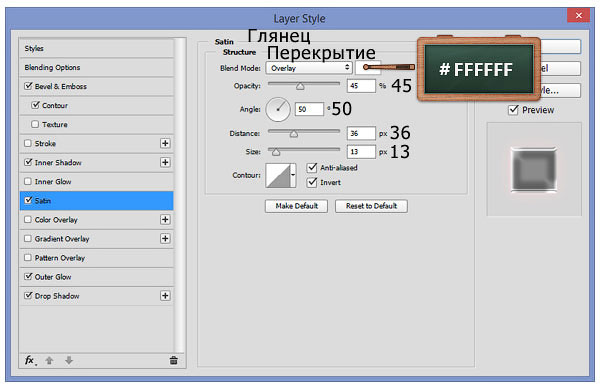Click the Angle value field
The width and height of the screenshot is (600, 388).
tap(309, 109)
